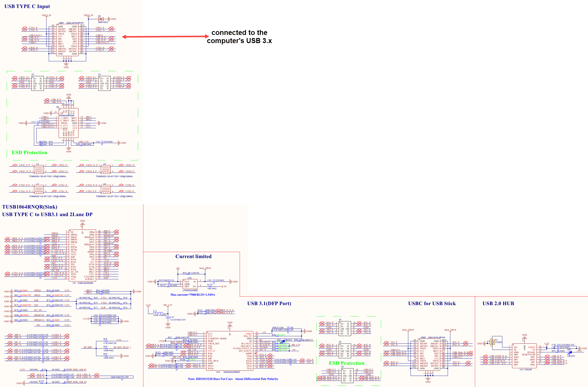Select the C87 '10UF/0402' capacitor value
Image resolution: width=588 pixels, height=387 pixels.
click(106, 323)
